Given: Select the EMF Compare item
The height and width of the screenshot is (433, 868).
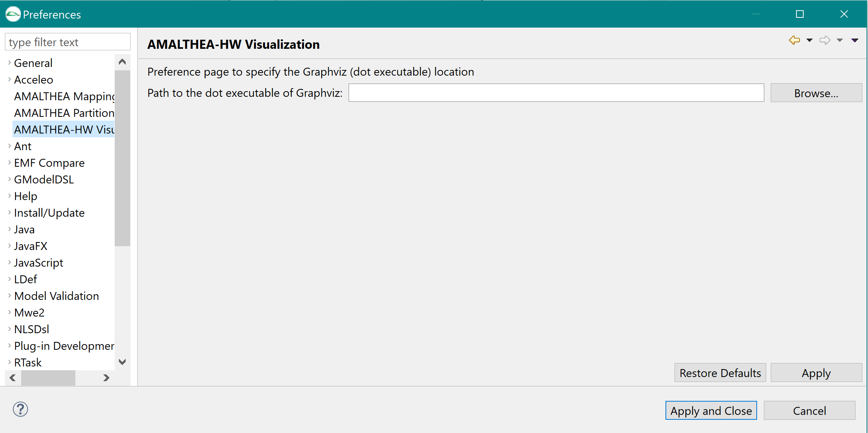Looking at the screenshot, I should (49, 163).
